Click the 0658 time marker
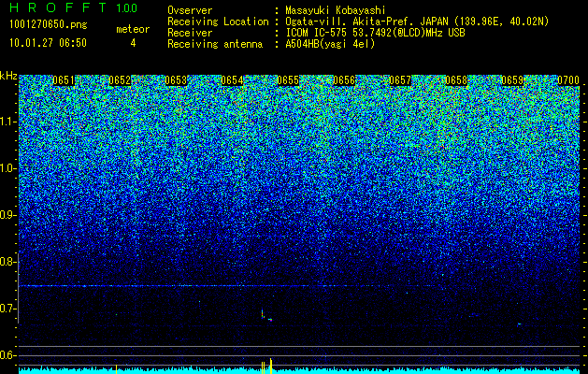 coord(456,80)
